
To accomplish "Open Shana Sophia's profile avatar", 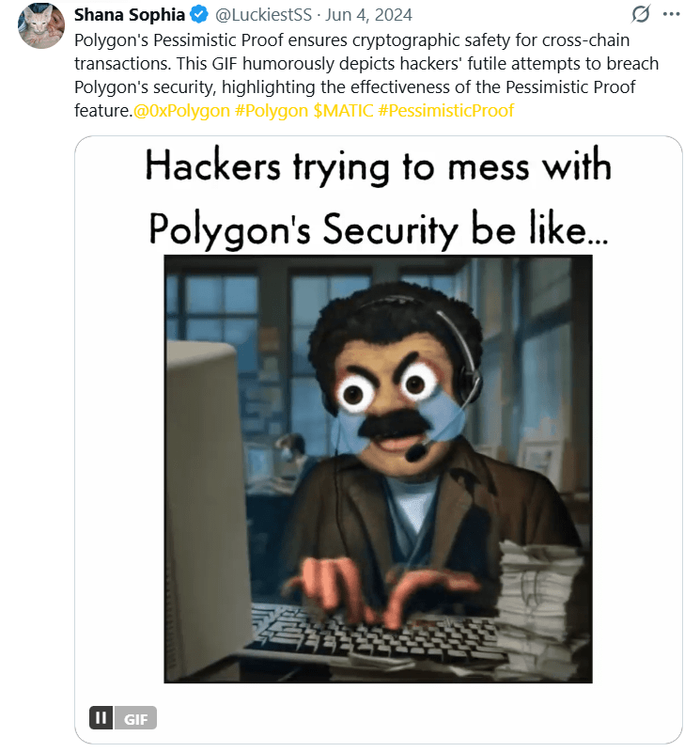I will coord(41,25).
